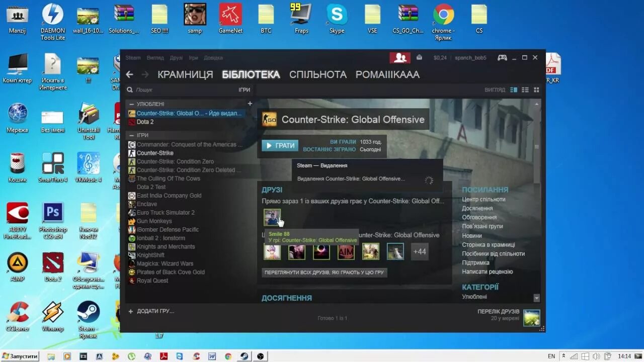Open the Ігри menu

[x=193, y=58]
